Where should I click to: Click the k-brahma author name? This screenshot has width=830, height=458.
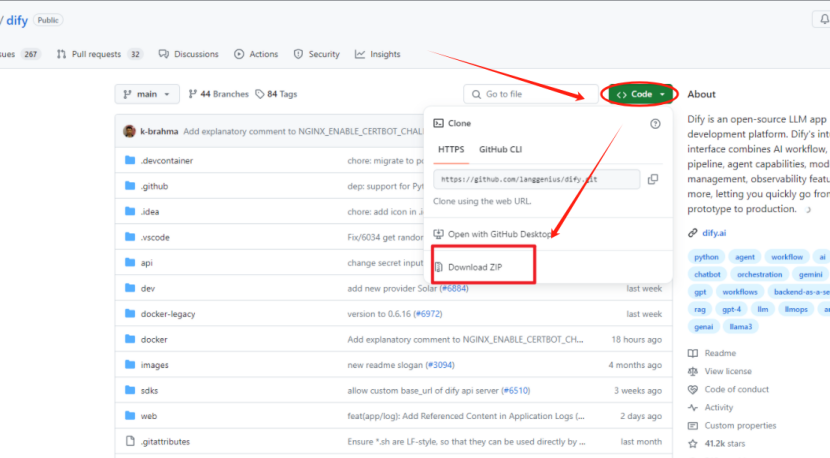coord(159,131)
